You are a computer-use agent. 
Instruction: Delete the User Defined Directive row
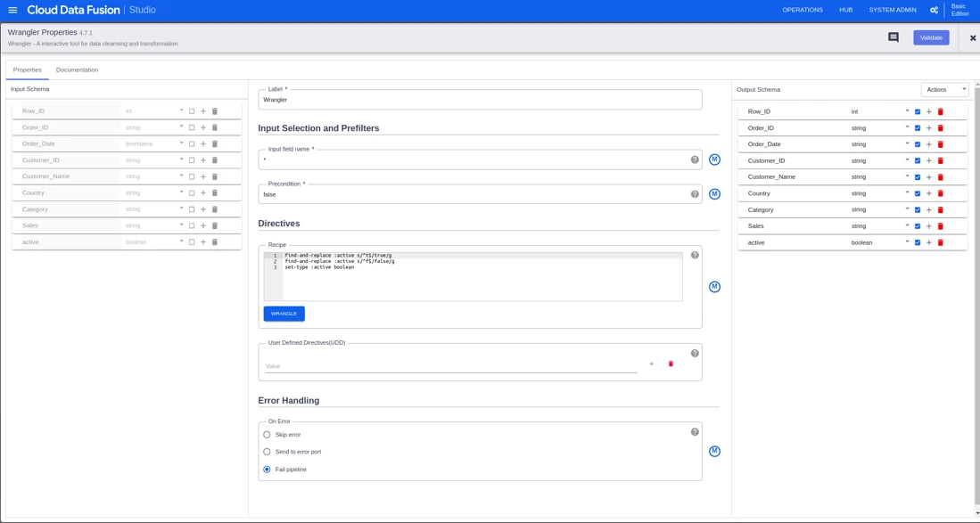(671, 364)
